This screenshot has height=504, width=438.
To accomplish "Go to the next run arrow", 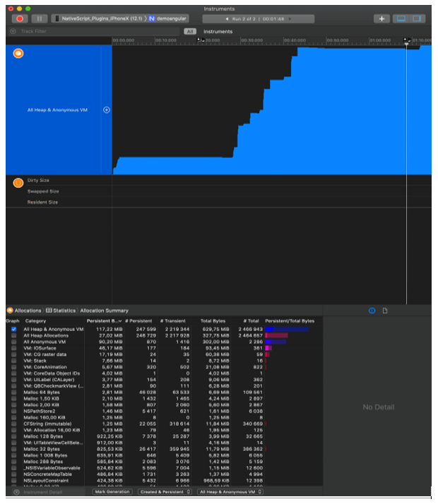I will point(290,19).
